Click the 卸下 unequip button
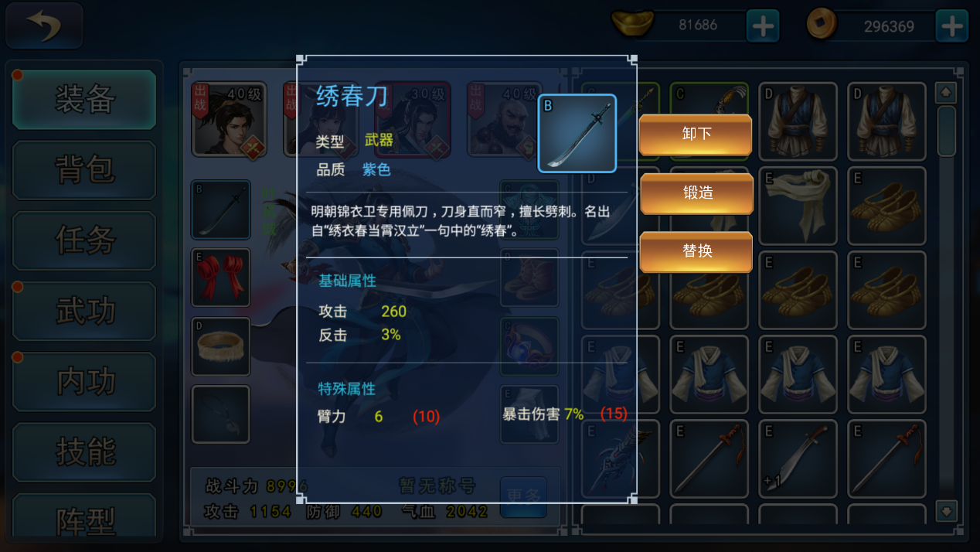The width and height of the screenshot is (980, 552). [x=696, y=135]
